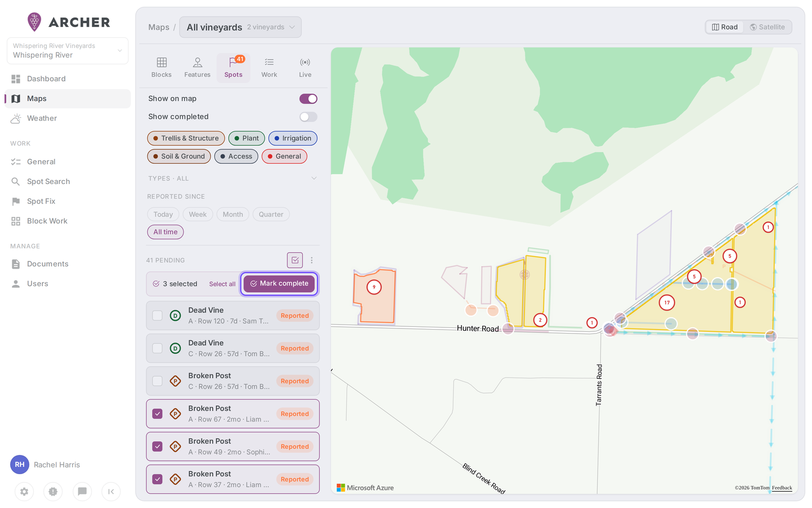
Task: Enable the Show completed switch
Action: (x=308, y=117)
